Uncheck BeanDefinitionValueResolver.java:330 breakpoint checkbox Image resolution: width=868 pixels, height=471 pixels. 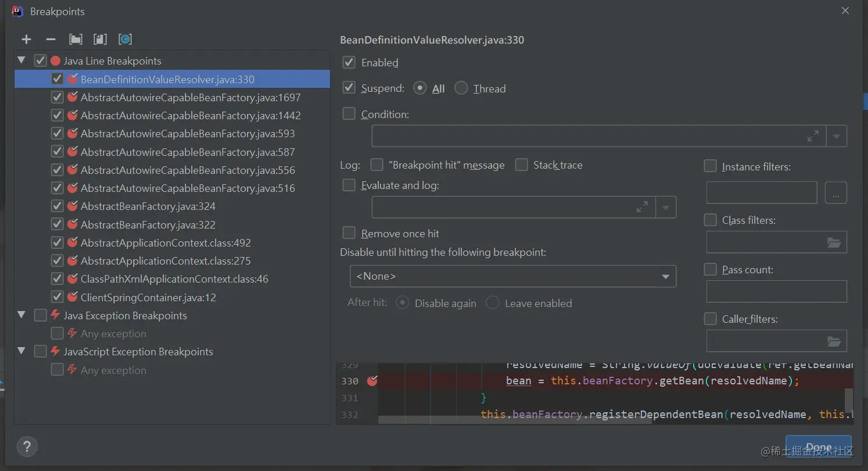click(x=57, y=79)
